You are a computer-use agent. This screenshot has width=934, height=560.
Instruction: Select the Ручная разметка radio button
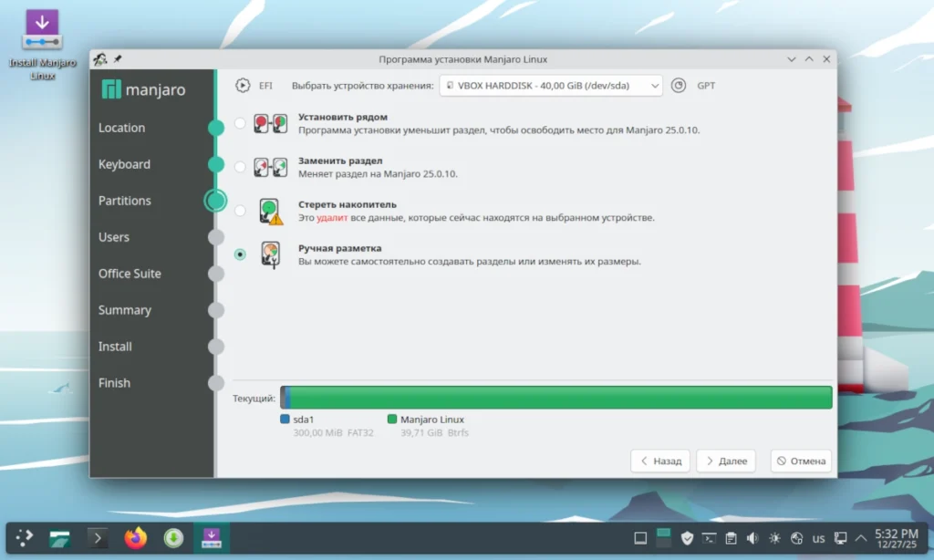(x=240, y=254)
